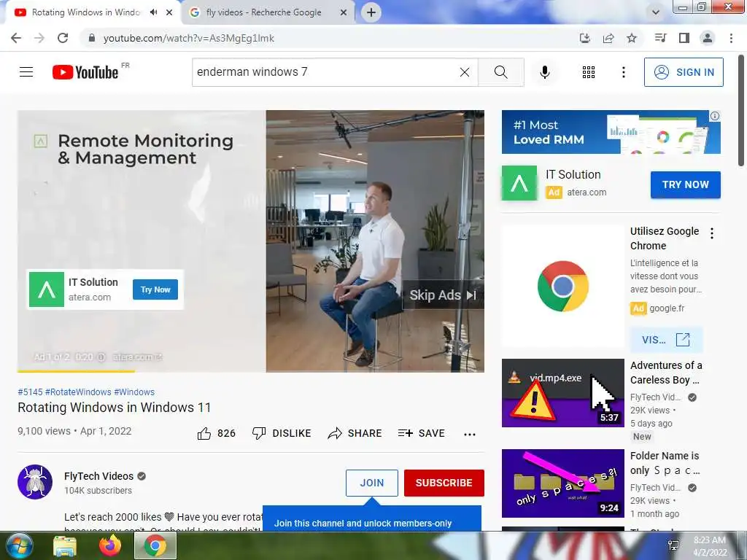Go to the YouTube home logo
747x560 pixels.
point(85,72)
